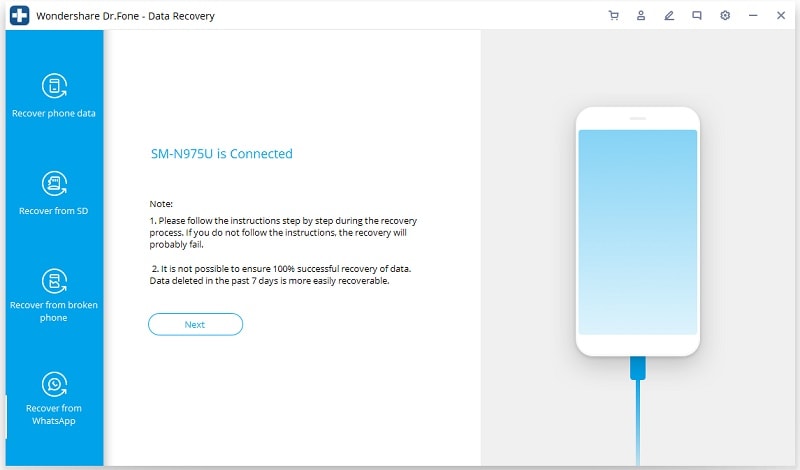
Task: Open the shopping cart icon
Action: (613, 15)
